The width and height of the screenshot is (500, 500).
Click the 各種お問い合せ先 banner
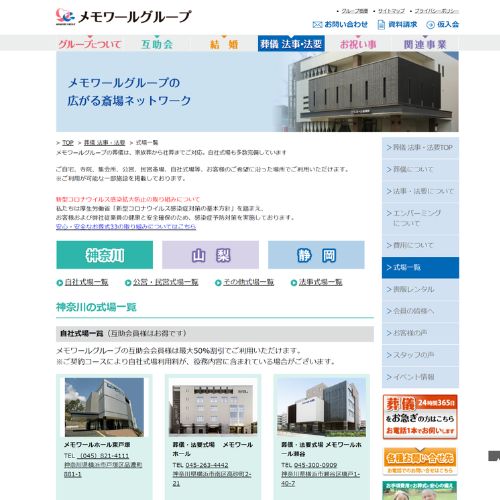[420, 461]
